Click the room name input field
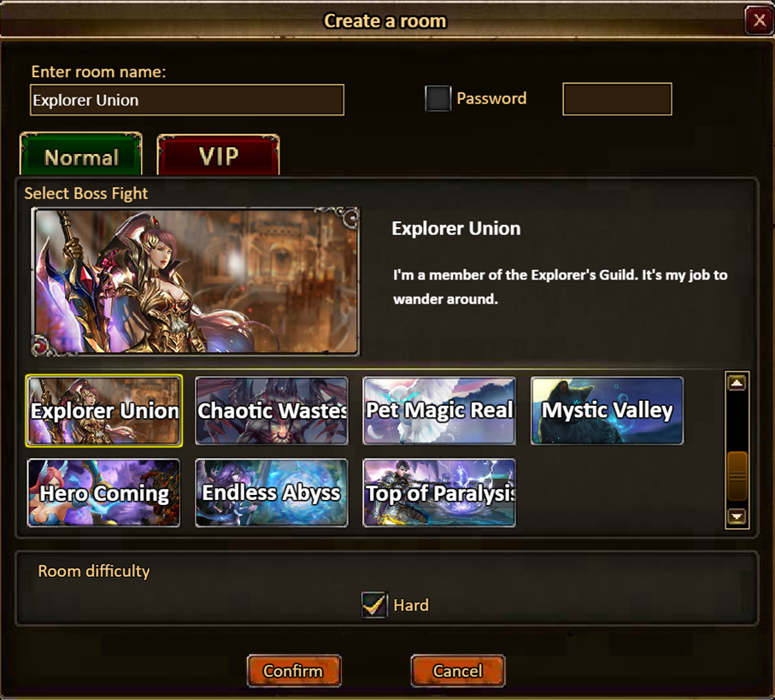The height and width of the screenshot is (700, 775). click(x=187, y=100)
